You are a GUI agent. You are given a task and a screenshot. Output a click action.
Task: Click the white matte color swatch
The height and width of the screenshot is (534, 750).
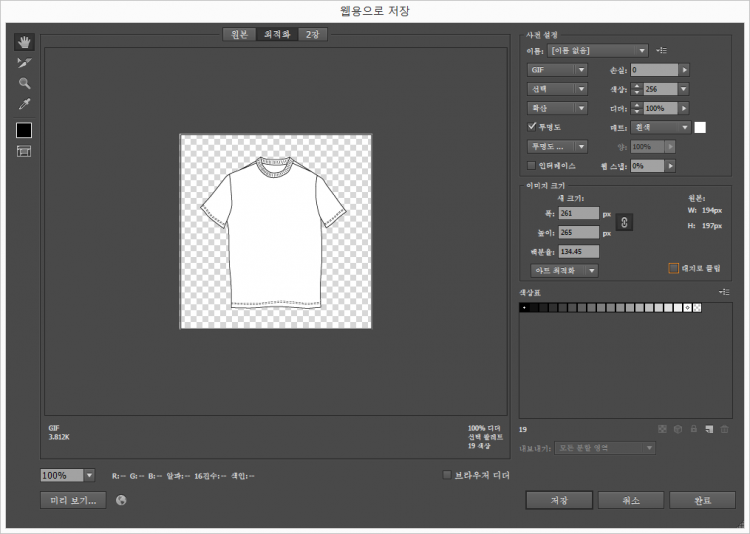pyautogui.click(x=700, y=127)
